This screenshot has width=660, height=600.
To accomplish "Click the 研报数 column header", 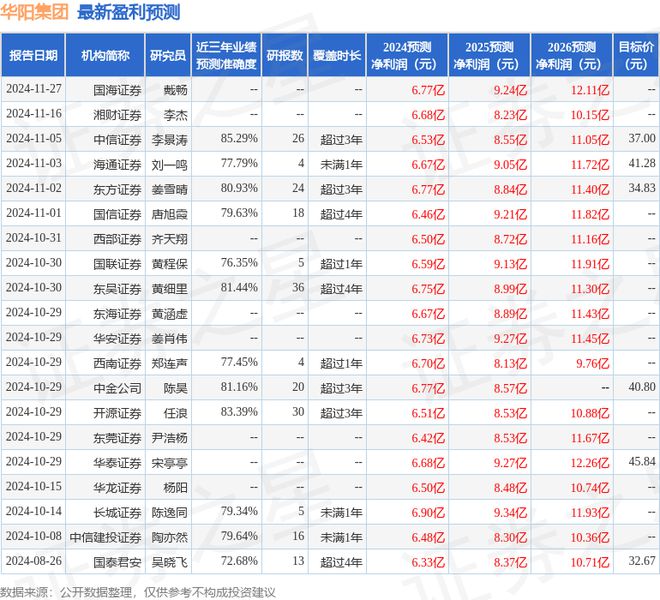I will pos(285,55).
